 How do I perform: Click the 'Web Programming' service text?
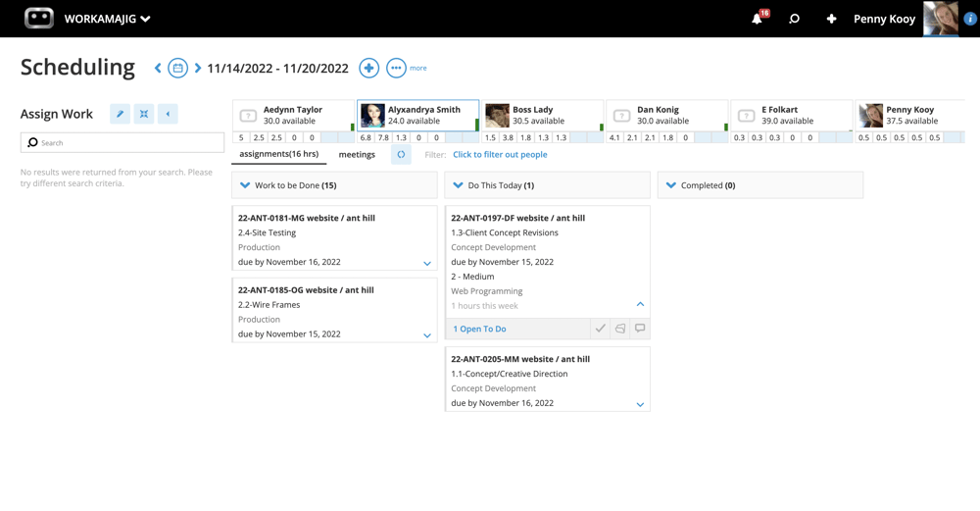point(487,291)
